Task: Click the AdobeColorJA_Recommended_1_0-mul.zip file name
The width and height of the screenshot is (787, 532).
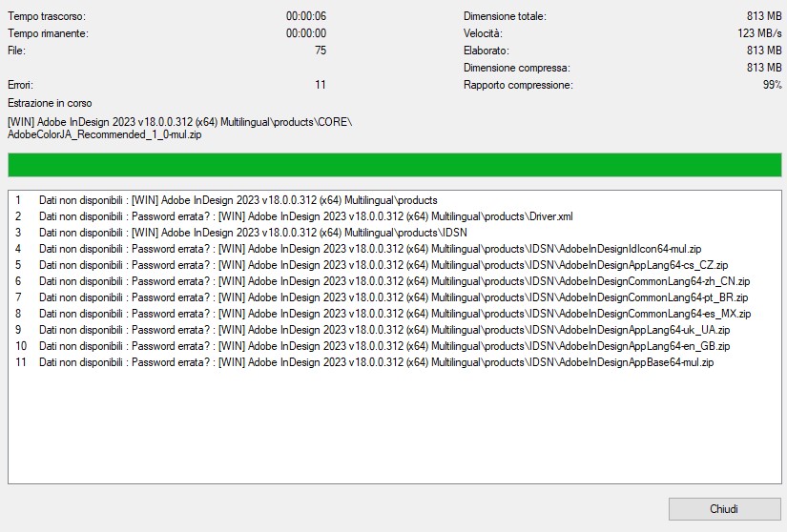Action: tap(104, 134)
